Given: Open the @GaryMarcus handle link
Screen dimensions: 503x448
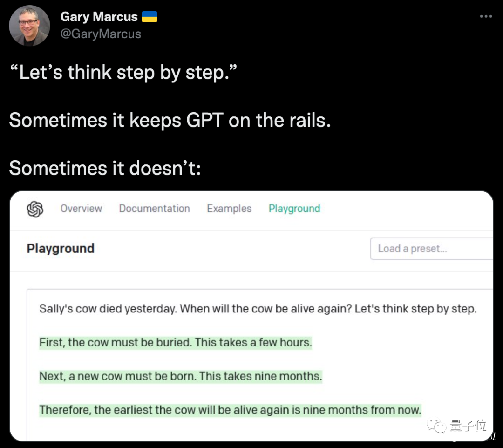Looking at the screenshot, I should 101,34.
